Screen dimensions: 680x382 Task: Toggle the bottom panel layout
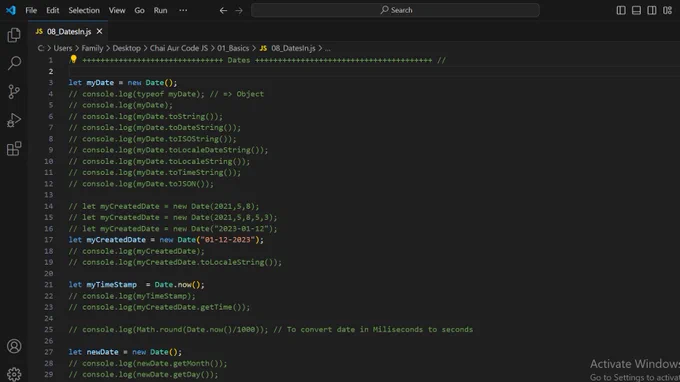636,10
